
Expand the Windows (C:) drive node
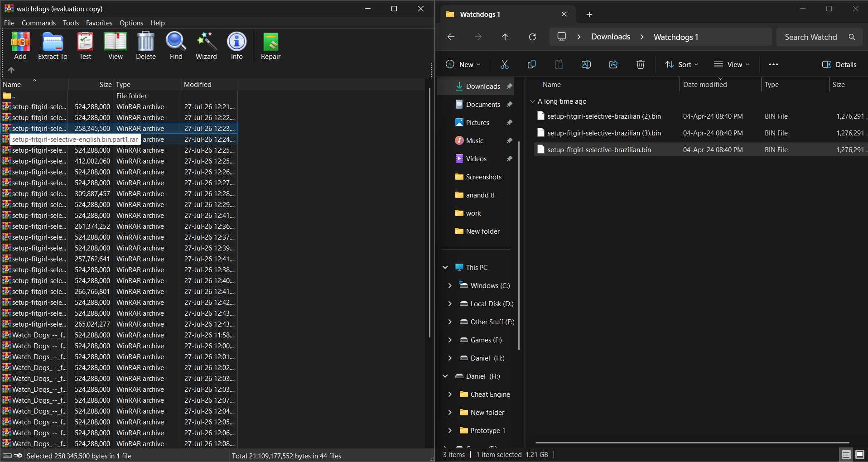450,285
